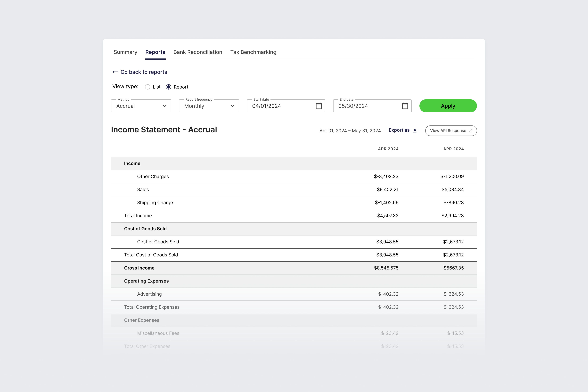Image resolution: width=588 pixels, height=392 pixels.
Task: Select the List view type radio
Action: click(x=147, y=87)
